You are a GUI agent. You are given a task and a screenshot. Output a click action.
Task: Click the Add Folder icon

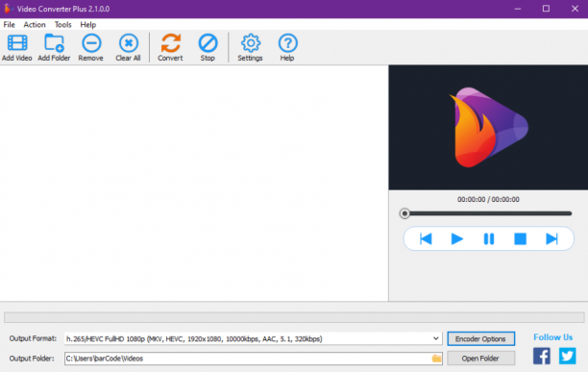tap(54, 42)
